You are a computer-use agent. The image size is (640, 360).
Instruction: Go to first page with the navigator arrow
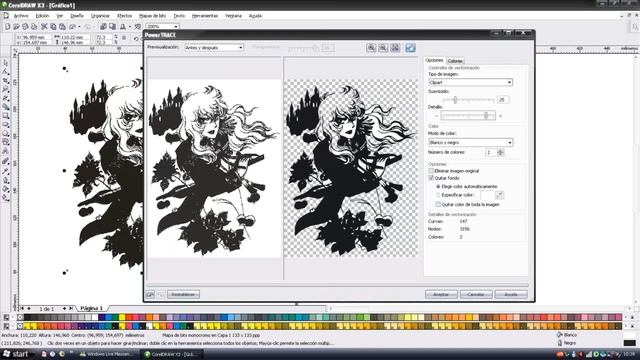coord(22,309)
